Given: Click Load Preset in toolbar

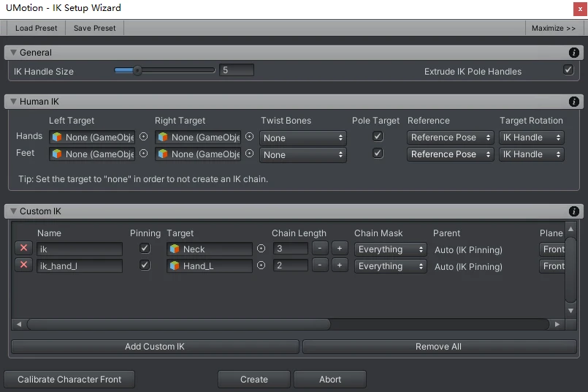Looking at the screenshot, I should (x=36, y=29).
